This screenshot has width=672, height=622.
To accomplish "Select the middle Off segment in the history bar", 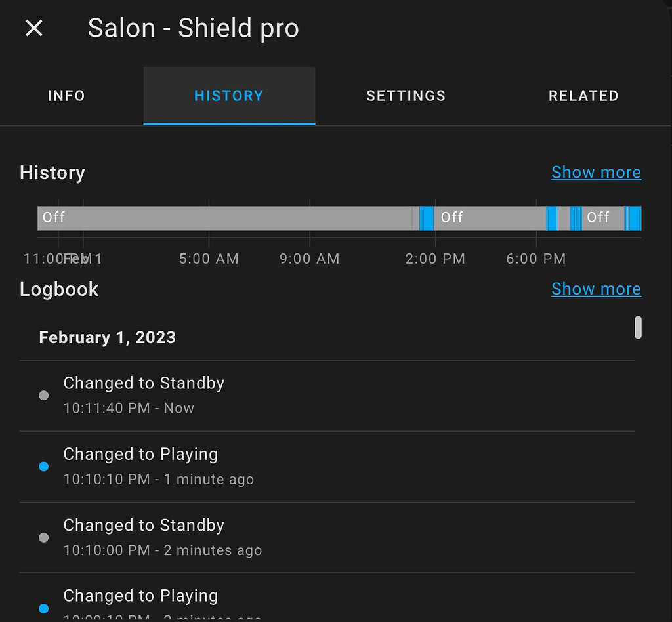I will click(486, 218).
